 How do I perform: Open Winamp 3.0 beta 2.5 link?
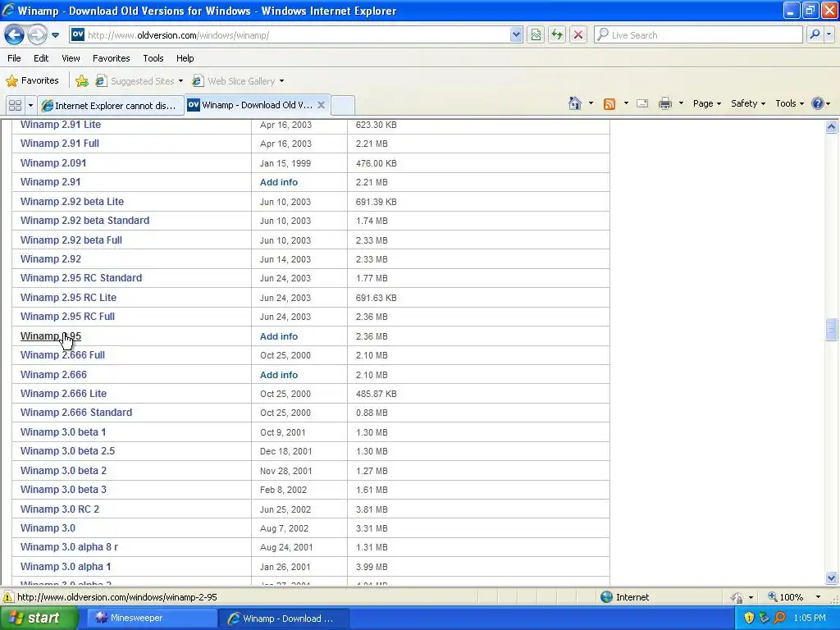[x=67, y=450]
